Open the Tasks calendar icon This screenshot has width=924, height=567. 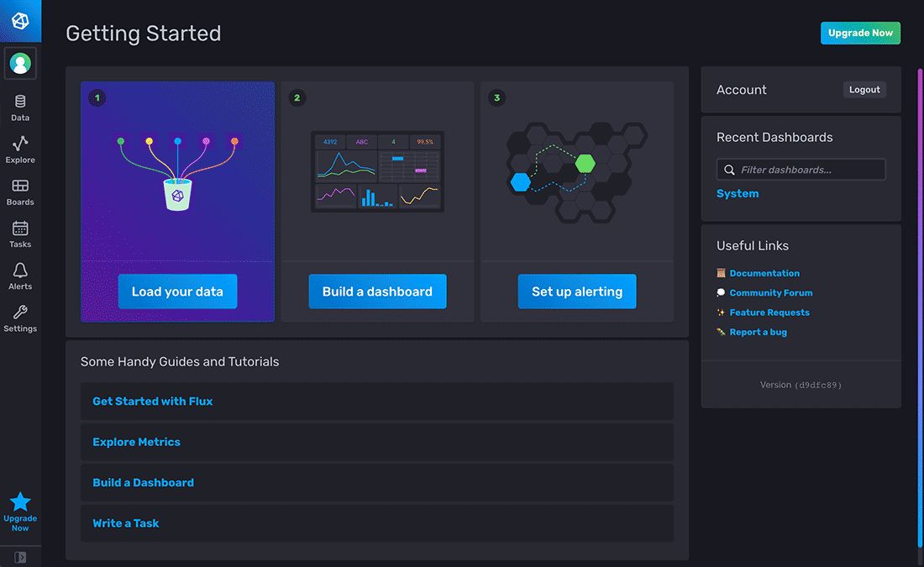[x=19, y=234]
